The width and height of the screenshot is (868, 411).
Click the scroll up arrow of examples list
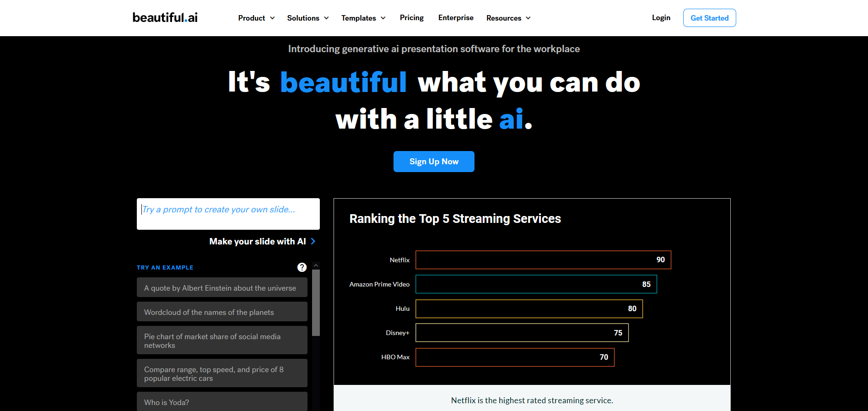pos(316,265)
